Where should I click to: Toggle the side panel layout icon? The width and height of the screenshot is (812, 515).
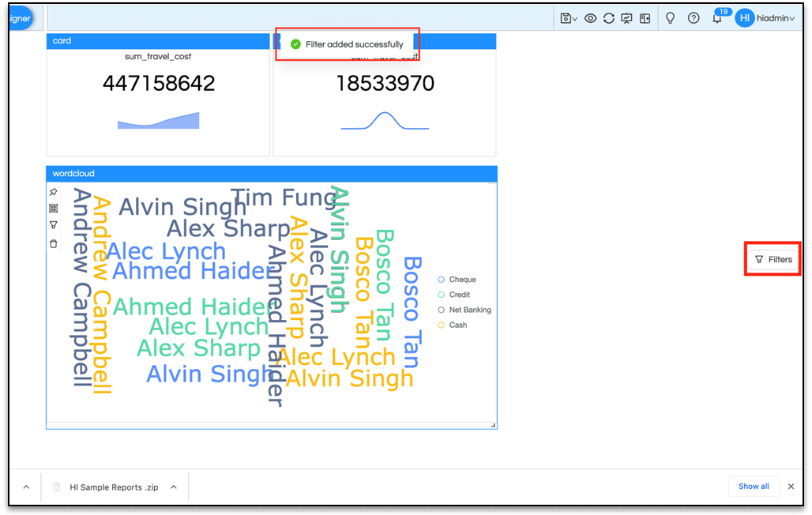pos(645,18)
